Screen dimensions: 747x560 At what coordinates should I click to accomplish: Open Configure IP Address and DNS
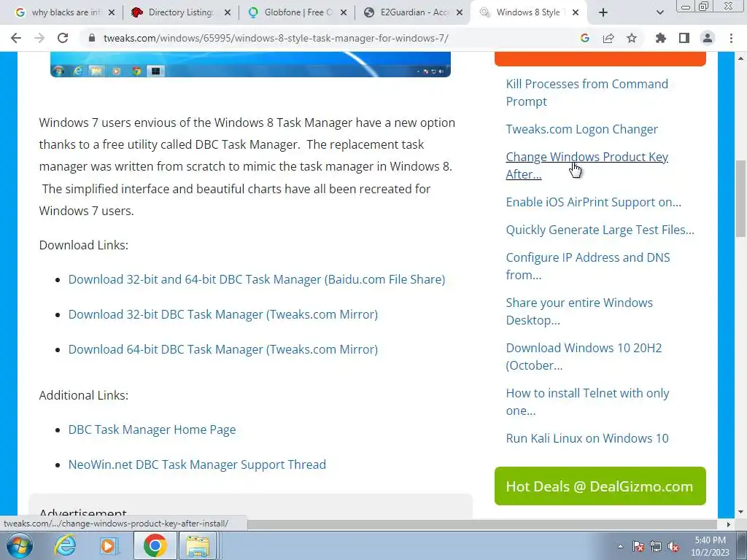(x=588, y=266)
